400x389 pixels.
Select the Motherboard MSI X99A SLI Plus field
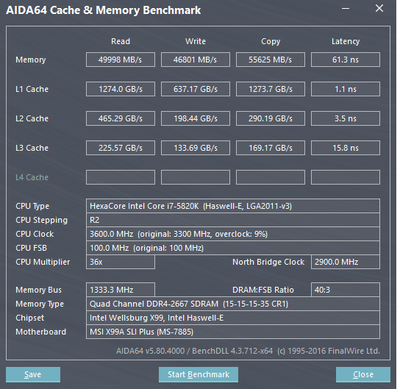point(233,332)
